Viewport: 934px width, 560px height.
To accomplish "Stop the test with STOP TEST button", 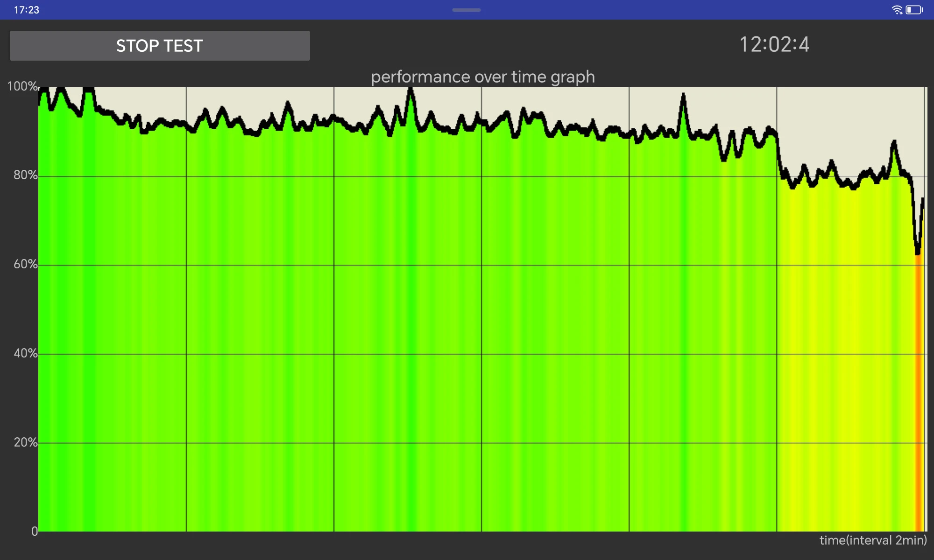I will click(160, 46).
